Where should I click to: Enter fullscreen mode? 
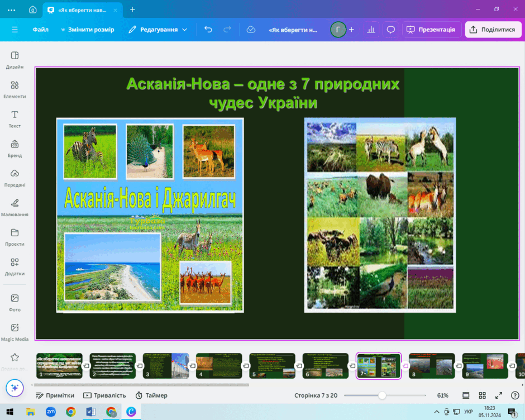[499, 395]
